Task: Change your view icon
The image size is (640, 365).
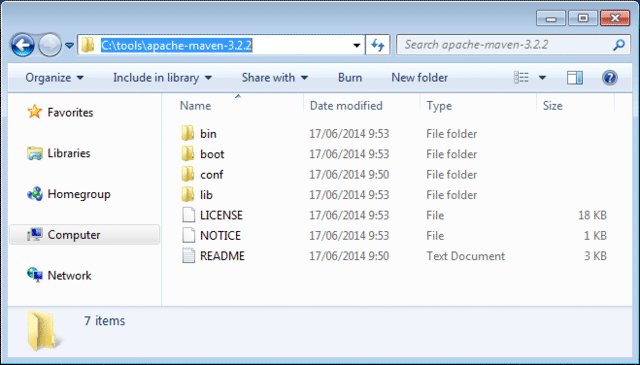Action: click(521, 78)
